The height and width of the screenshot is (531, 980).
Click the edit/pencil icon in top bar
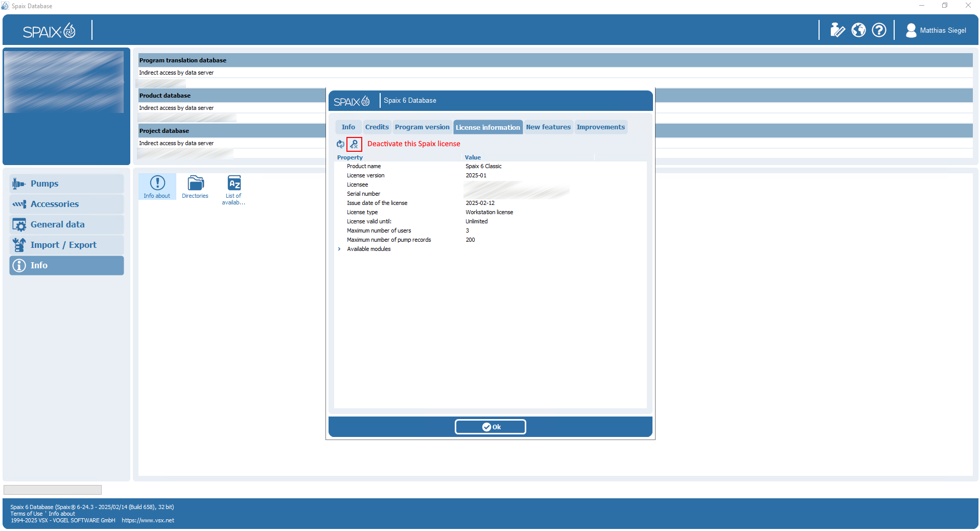click(x=837, y=30)
